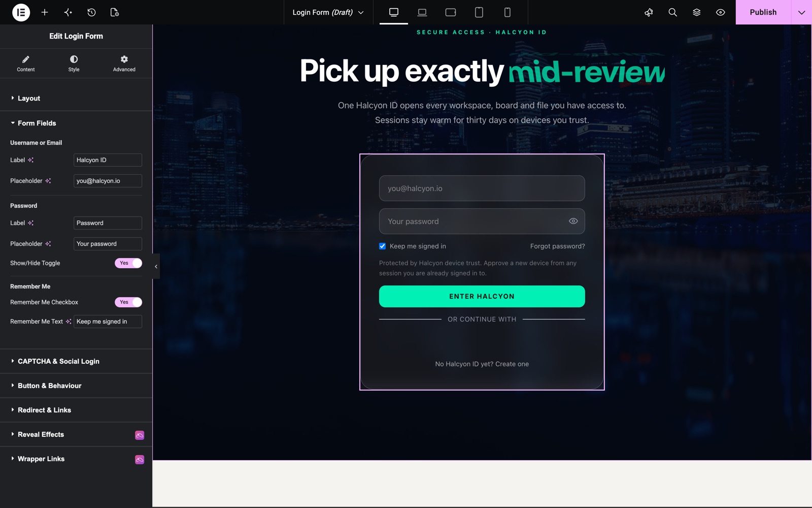Collapse the editor panel with the arrow handle

pyautogui.click(x=156, y=266)
